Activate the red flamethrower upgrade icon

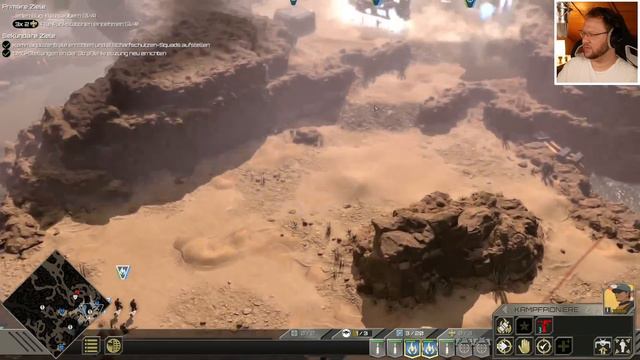[544, 326]
